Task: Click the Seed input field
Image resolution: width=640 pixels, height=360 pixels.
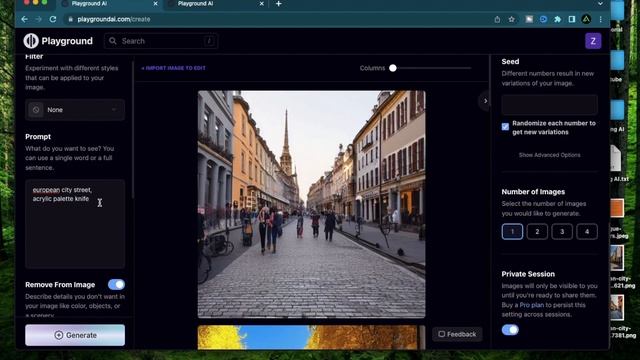Action: pos(549,105)
